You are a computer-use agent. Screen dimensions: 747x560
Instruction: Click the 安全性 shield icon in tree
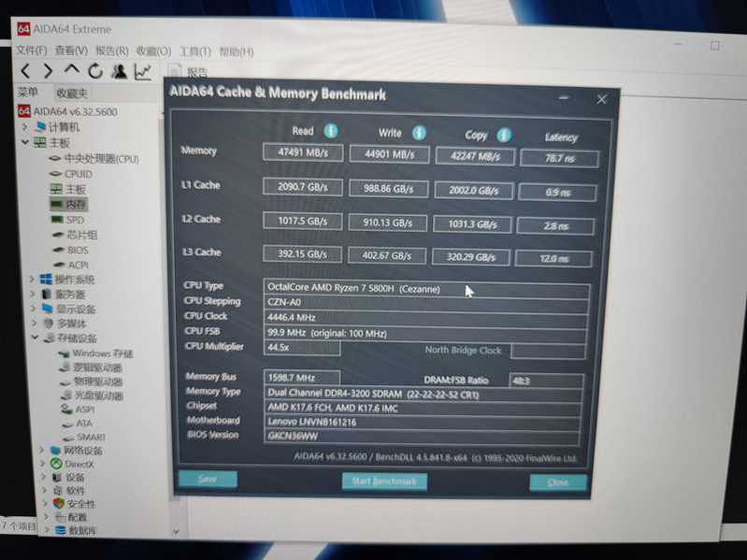(59, 503)
